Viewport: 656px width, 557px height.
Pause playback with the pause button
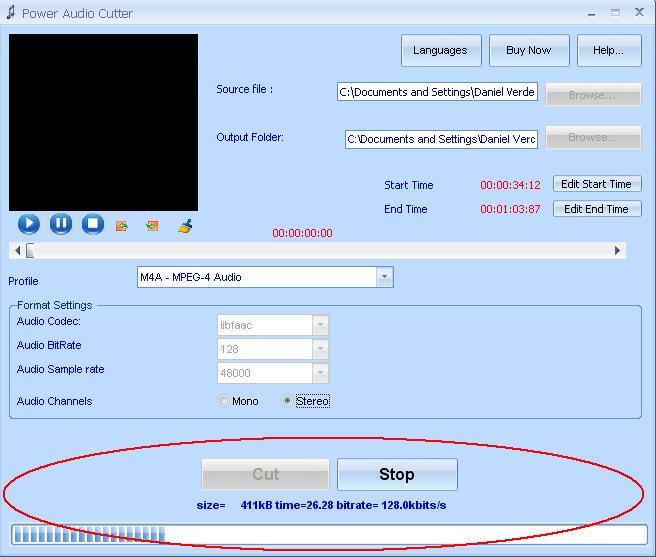[x=61, y=224]
